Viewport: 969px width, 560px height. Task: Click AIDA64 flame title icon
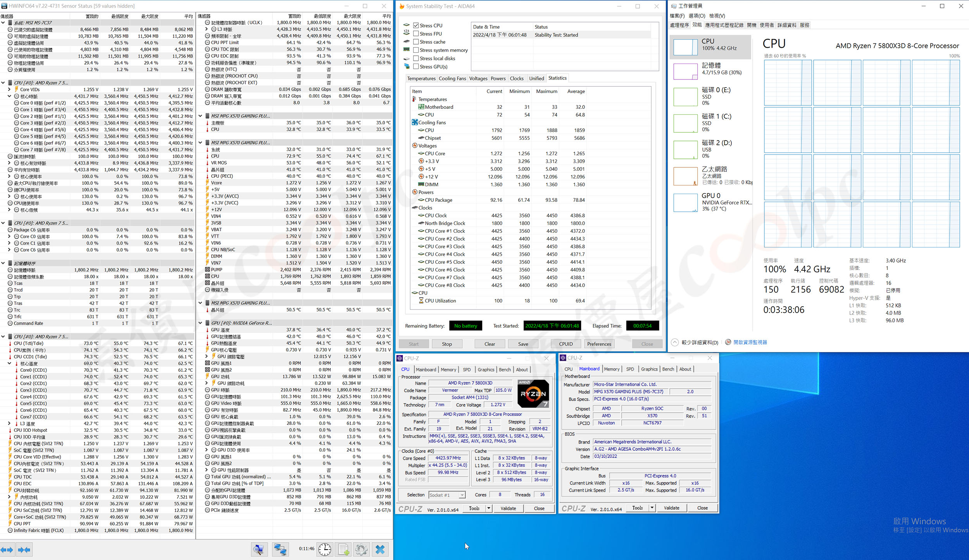point(402,6)
